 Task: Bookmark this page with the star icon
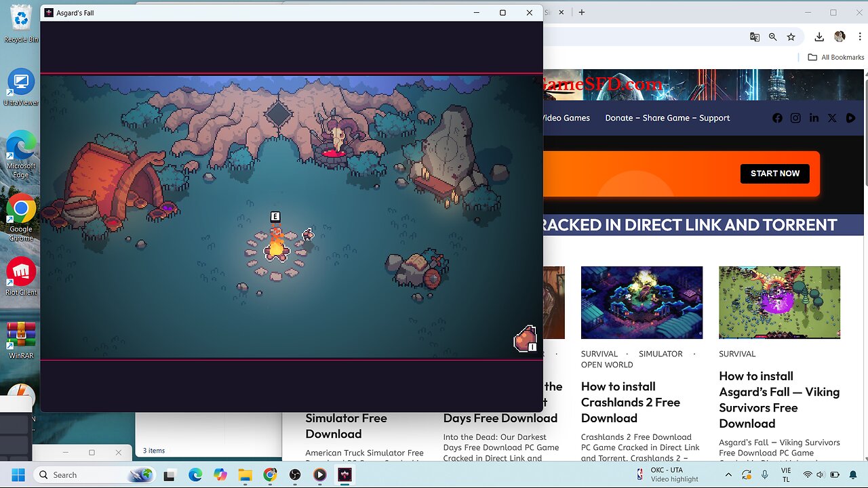click(791, 37)
